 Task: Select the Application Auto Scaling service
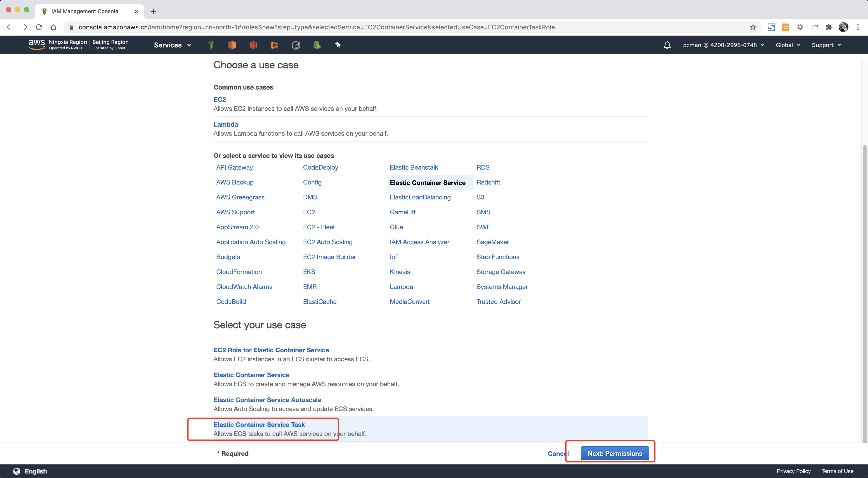251,242
